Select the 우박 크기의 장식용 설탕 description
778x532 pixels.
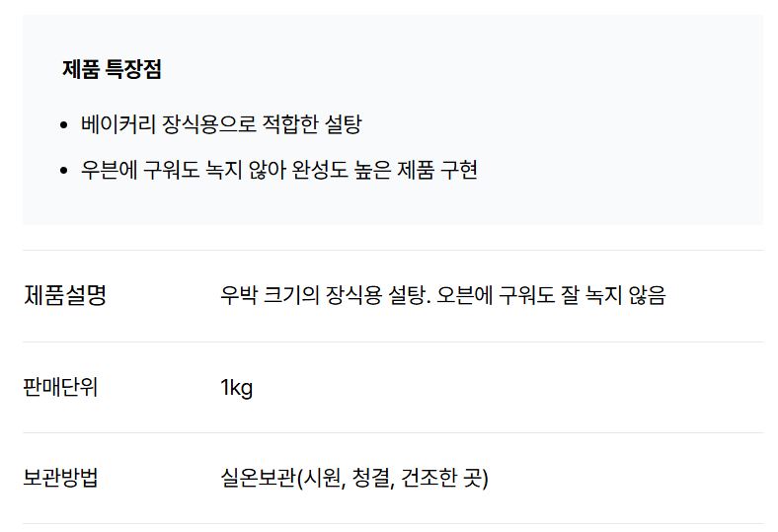442,295
